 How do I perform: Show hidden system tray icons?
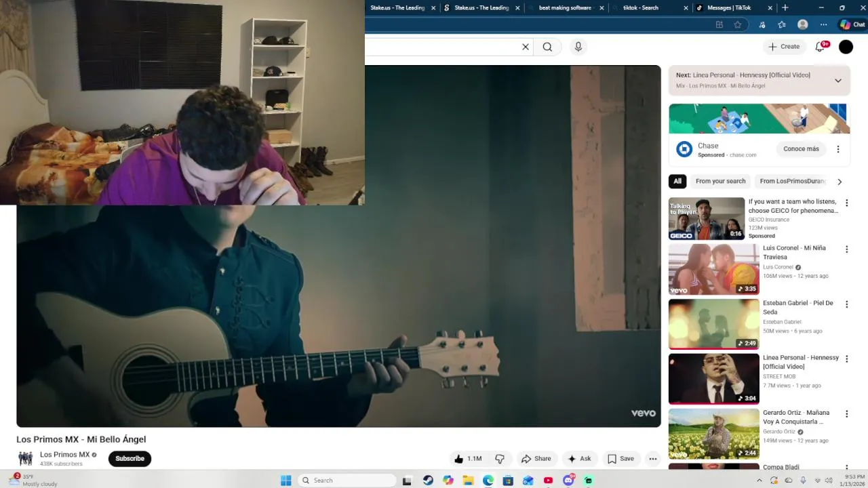click(758, 481)
